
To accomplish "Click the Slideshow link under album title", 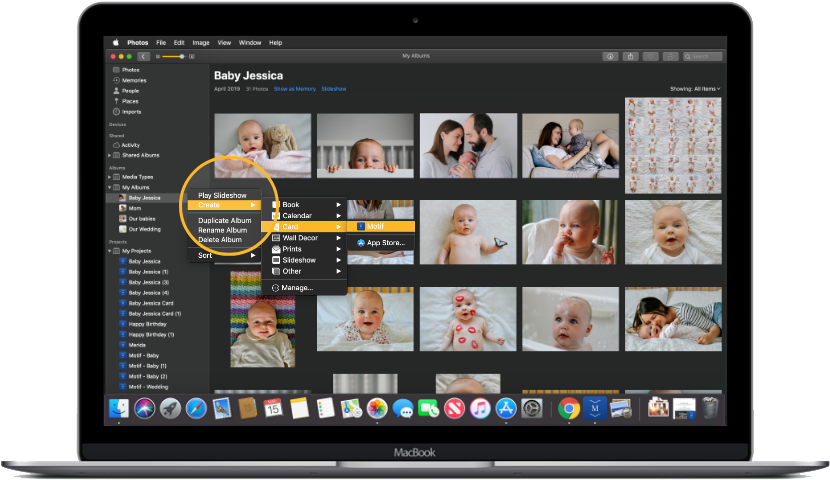I will point(334,89).
